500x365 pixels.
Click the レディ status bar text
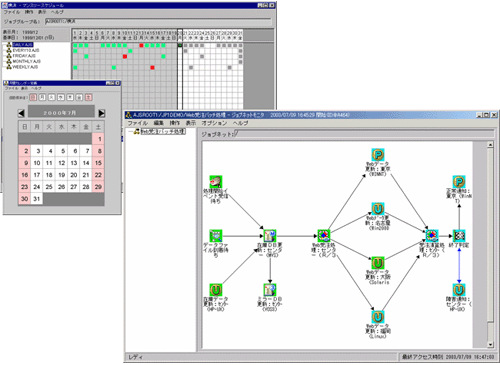pos(136,357)
